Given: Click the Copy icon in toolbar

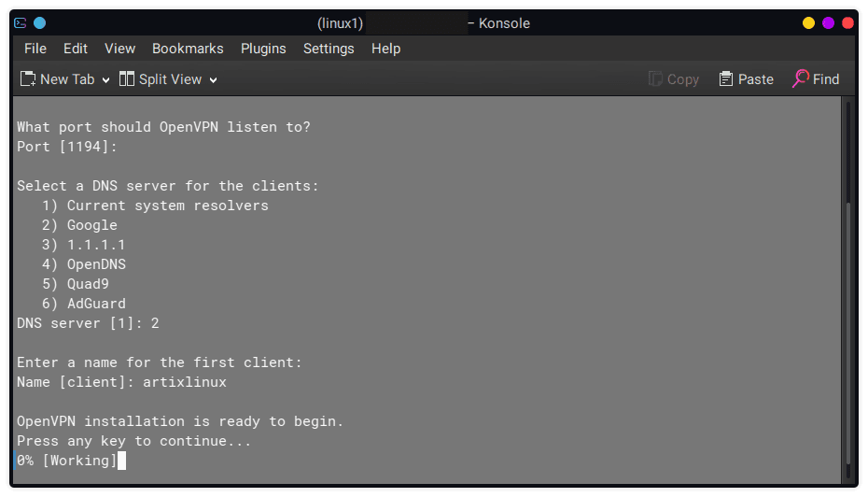Looking at the screenshot, I should (655, 79).
